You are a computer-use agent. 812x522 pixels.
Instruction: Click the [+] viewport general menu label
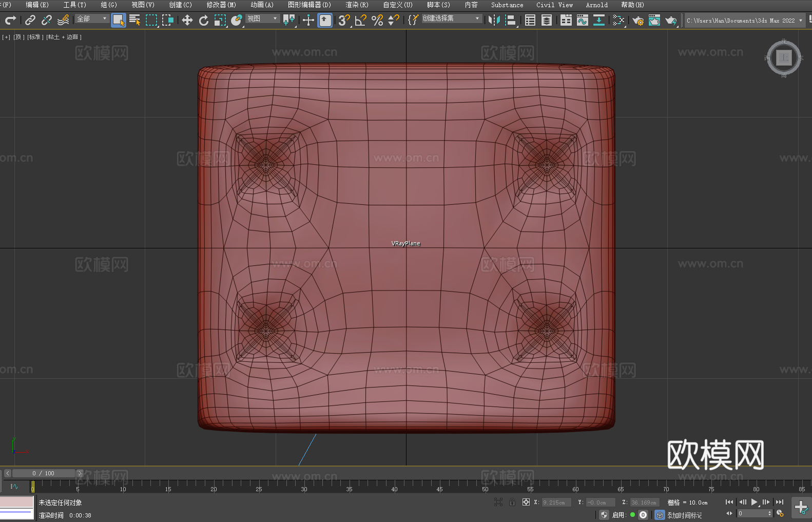(x=6, y=37)
